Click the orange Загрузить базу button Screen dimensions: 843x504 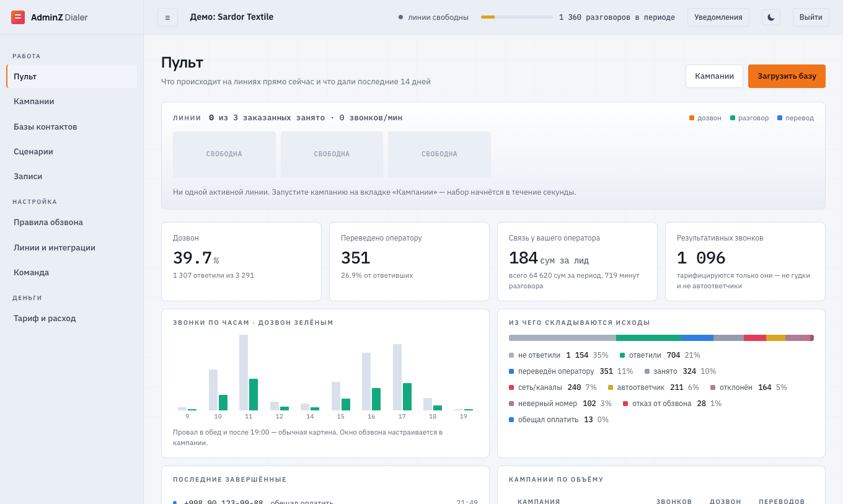click(x=787, y=76)
